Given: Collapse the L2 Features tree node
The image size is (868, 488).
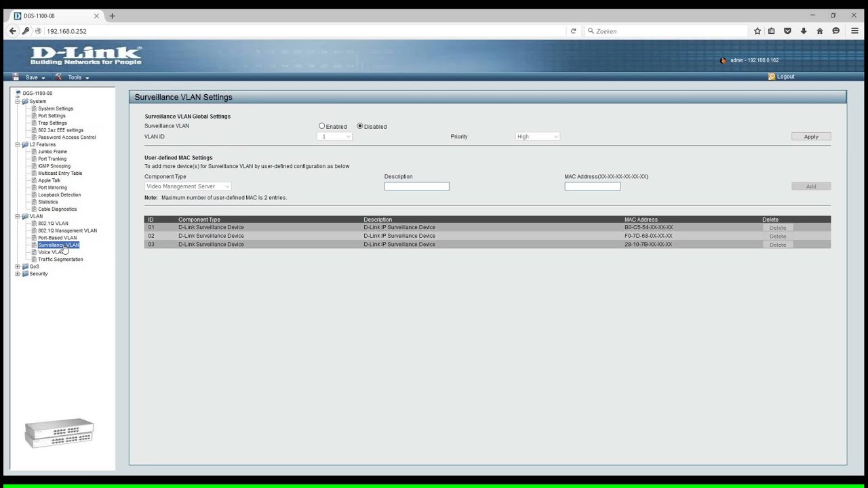Looking at the screenshot, I should point(18,144).
